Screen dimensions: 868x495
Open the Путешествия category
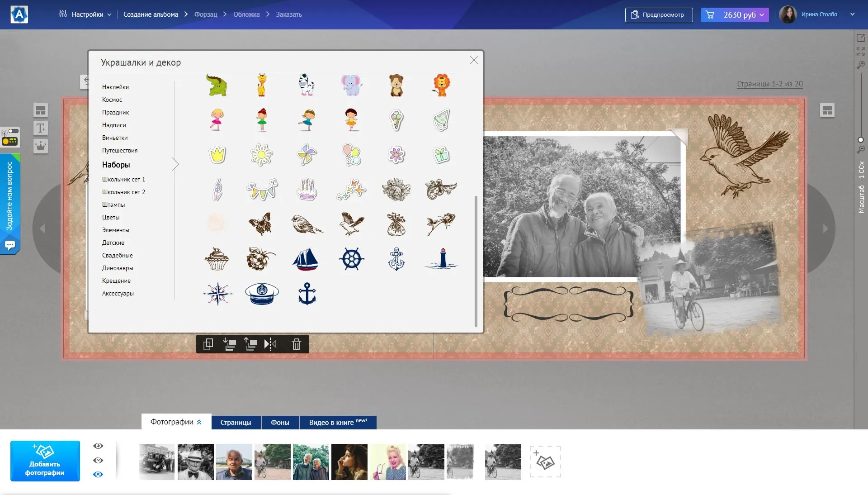(120, 150)
